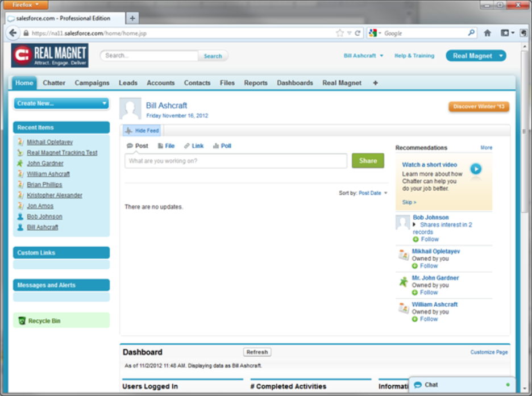Click the Follow plus icon under Mikhail Opletayev
The image size is (532, 396).
(x=414, y=266)
